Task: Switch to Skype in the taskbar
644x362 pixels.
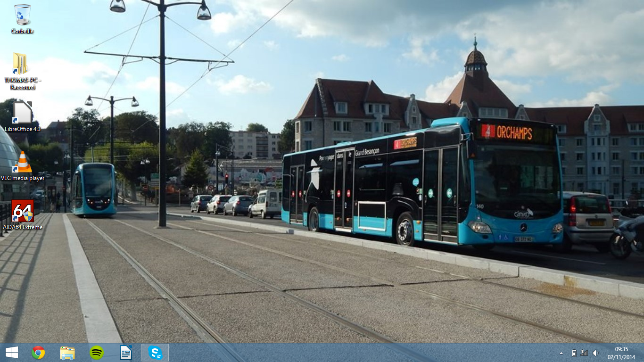Action: pyautogui.click(x=155, y=353)
